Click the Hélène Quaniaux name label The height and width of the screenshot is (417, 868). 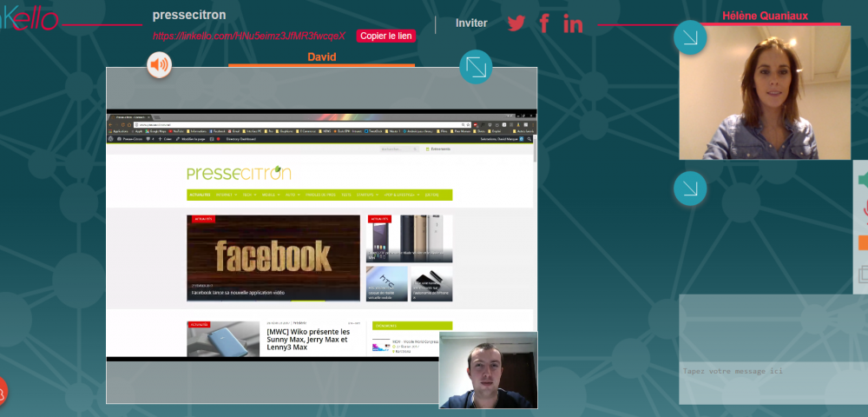(765, 16)
